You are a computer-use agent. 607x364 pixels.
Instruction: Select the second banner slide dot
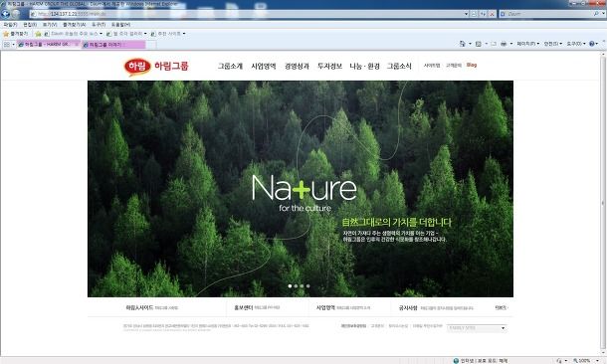tap(296, 285)
